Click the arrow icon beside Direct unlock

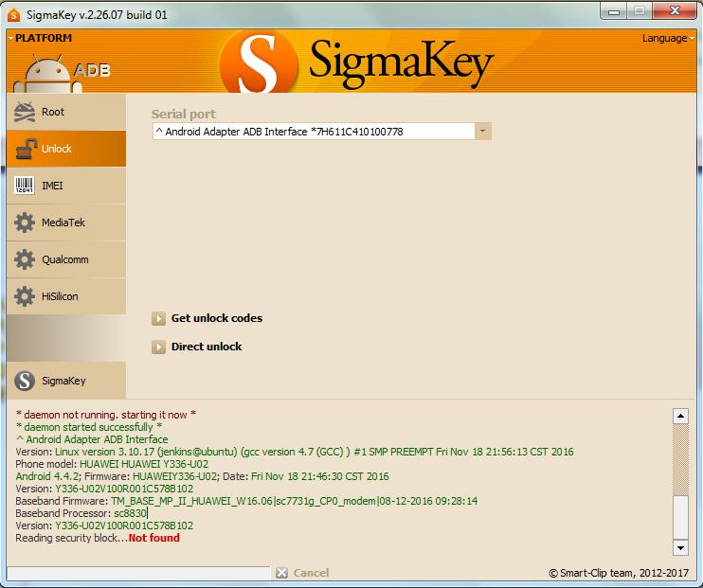[x=158, y=347]
